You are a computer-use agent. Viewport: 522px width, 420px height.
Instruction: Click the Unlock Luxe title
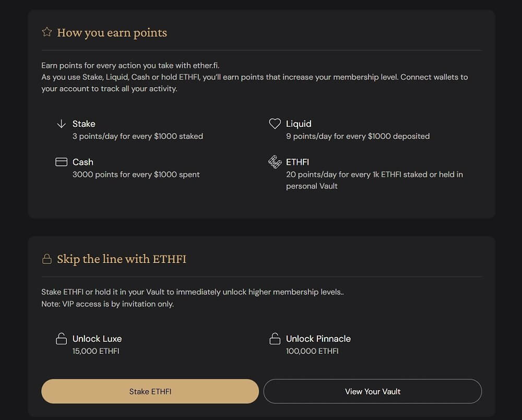[x=97, y=339]
